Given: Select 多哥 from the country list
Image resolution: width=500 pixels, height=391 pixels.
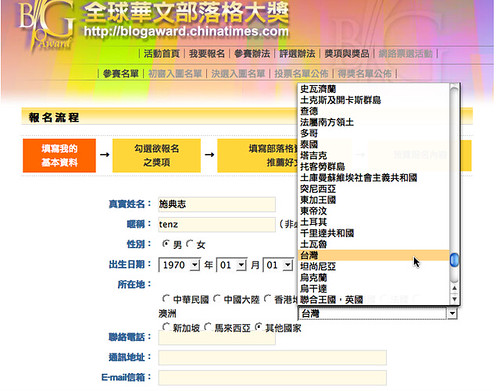Looking at the screenshot, I should pos(373,133).
